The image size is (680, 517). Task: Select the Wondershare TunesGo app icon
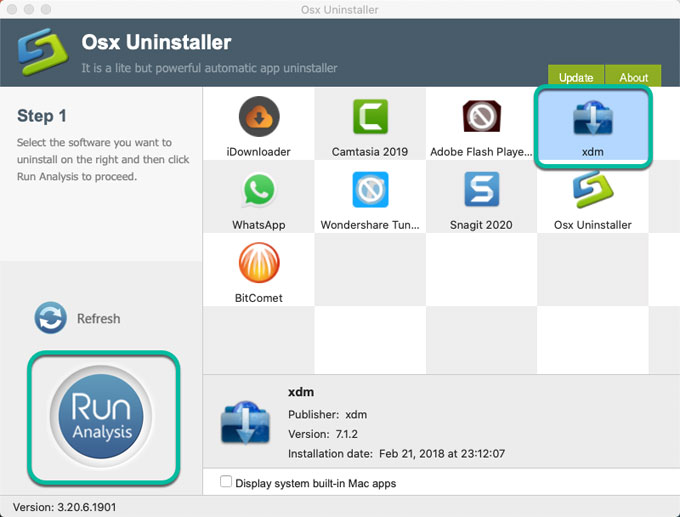pyautogui.click(x=370, y=190)
